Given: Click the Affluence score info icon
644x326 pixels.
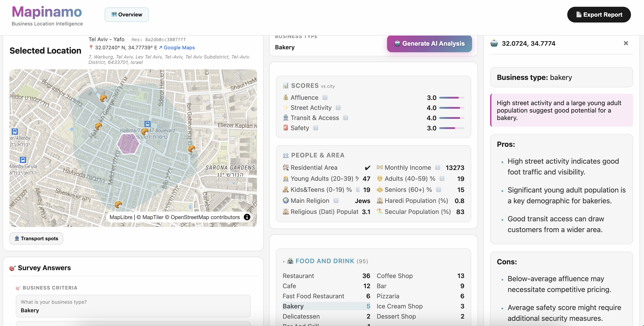Looking at the screenshot, I should tap(325, 97).
